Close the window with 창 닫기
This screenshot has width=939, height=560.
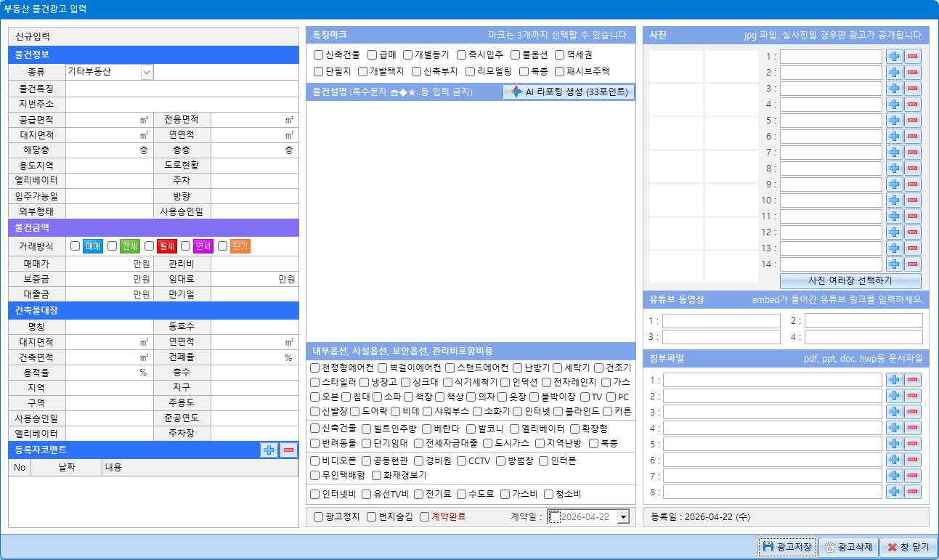point(908,547)
